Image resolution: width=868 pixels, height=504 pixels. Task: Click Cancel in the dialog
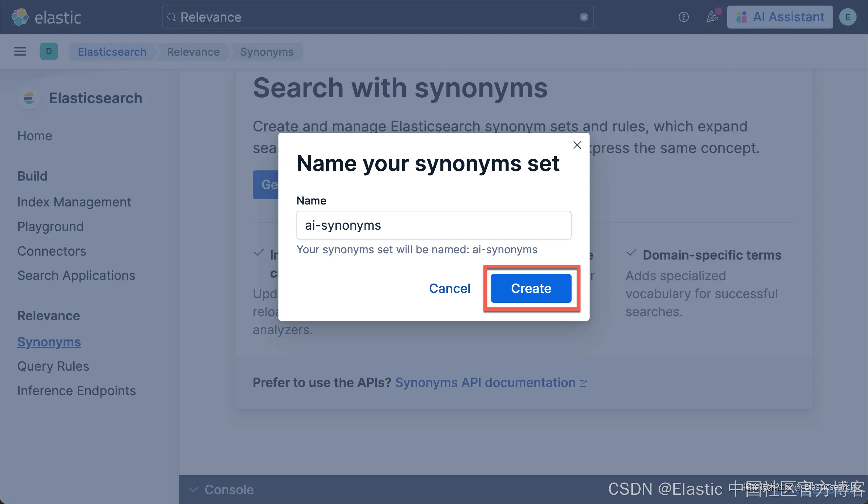click(x=449, y=288)
